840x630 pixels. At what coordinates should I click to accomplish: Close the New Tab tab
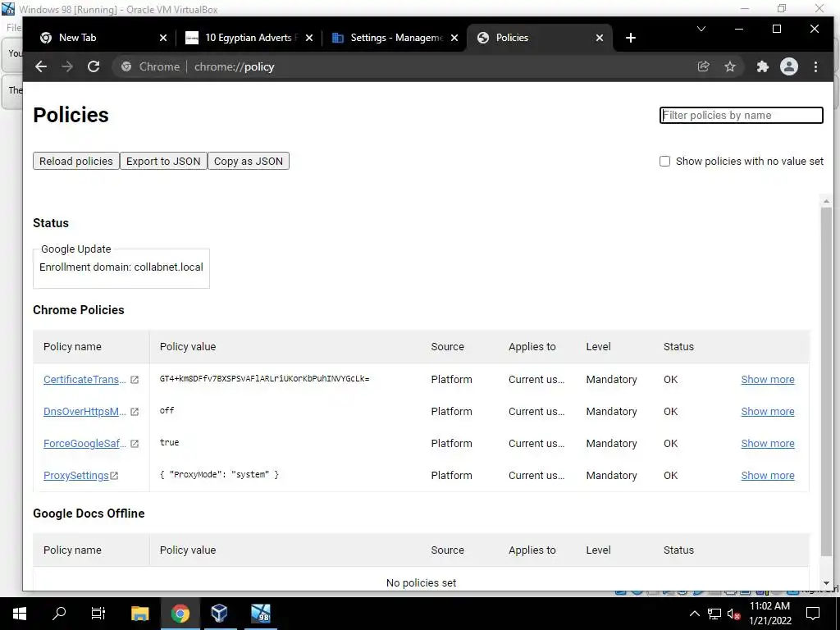pos(163,38)
